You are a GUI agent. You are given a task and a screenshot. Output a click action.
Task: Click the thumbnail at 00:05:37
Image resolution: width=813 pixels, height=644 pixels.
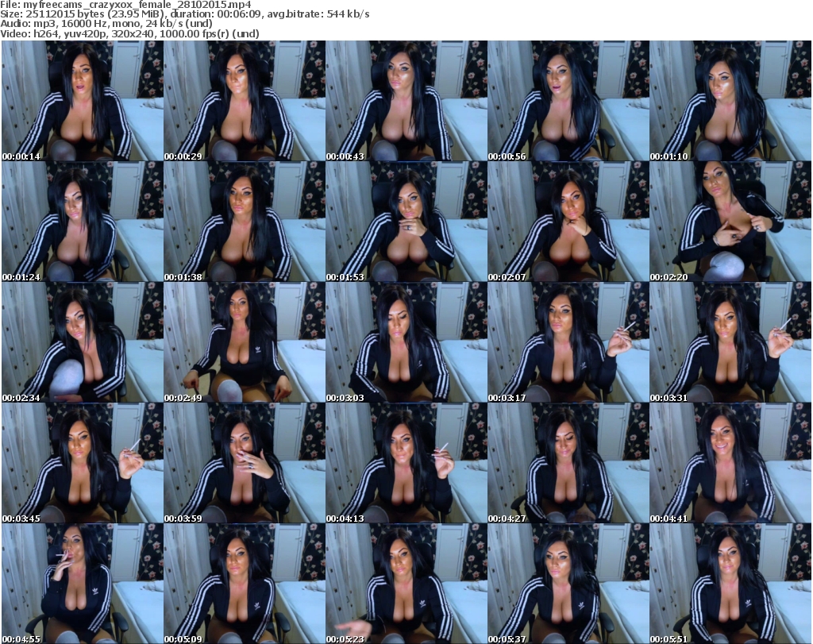[568, 584]
